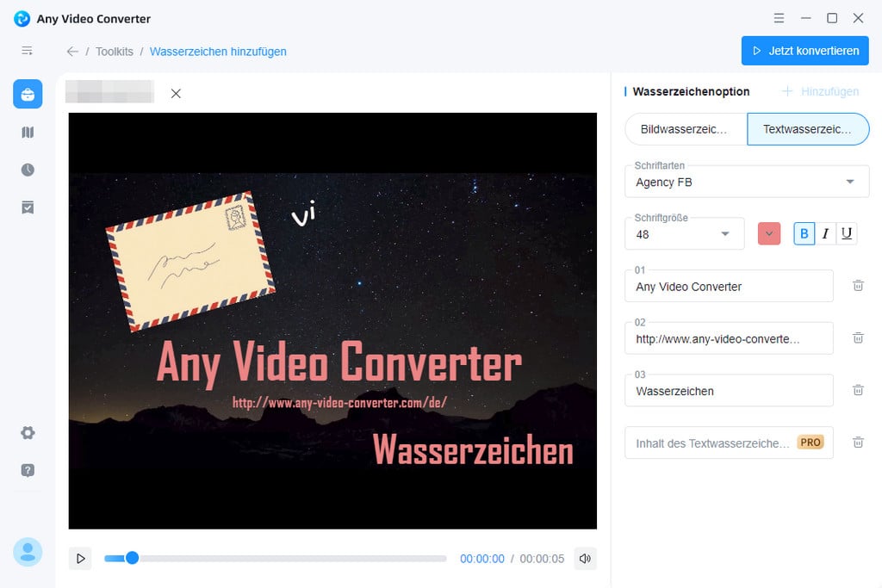This screenshot has width=882, height=588.
Task: Edit the 01 watermark text field
Action: click(x=729, y=286)
